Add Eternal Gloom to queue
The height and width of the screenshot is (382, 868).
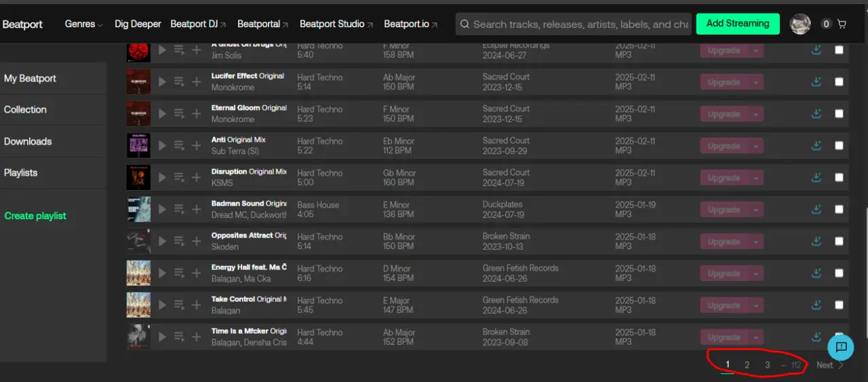coord(179,113)
